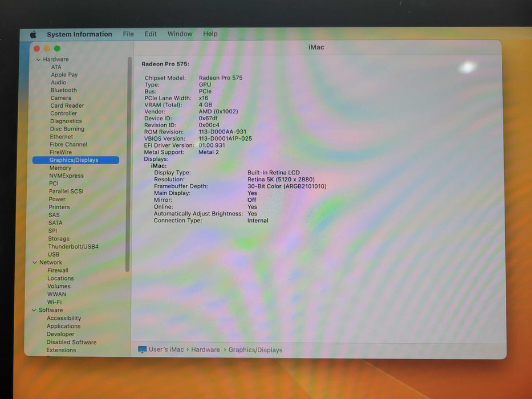Click the green zoom window button
Viewport: 532px width, 399px height.
coord(57,49)
